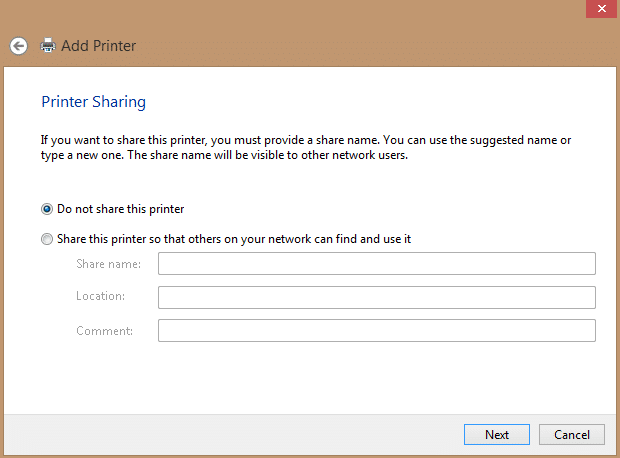Go back using the arrow icon
Screen dimensions: 620x458
pos(19,46)
